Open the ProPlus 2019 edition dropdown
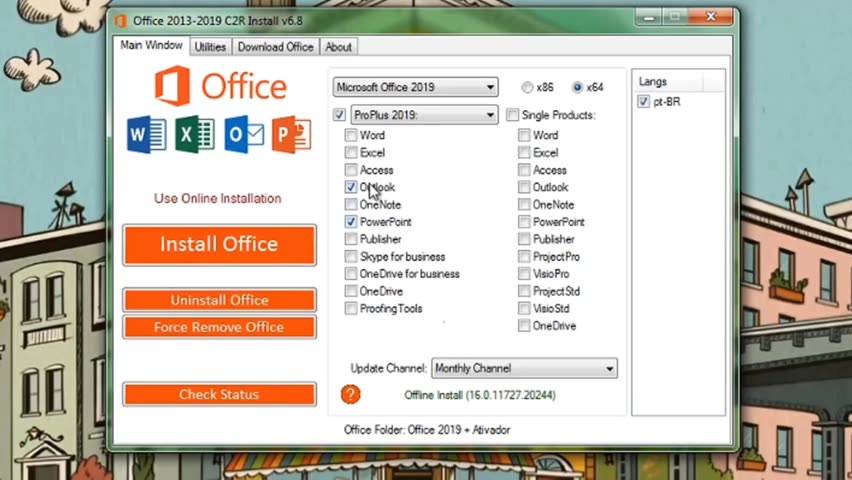852x480 pixels. [424, 115]
